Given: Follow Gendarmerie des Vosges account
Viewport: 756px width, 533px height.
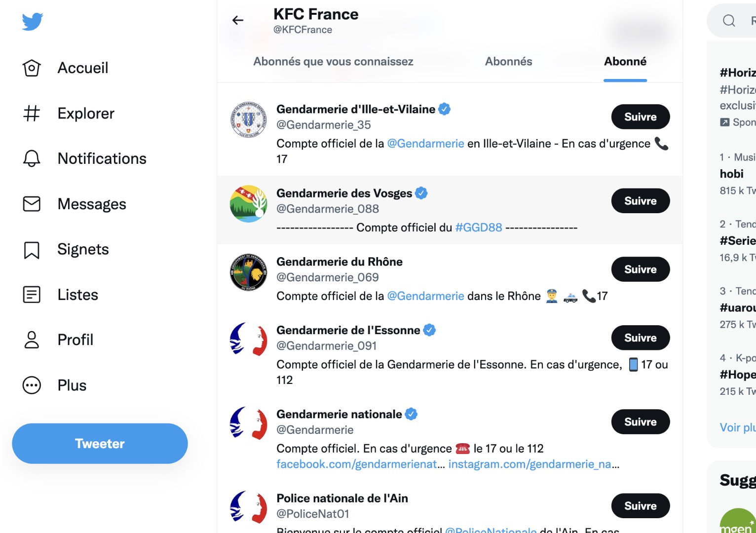Looking at the screenshot, I should 641,201.
